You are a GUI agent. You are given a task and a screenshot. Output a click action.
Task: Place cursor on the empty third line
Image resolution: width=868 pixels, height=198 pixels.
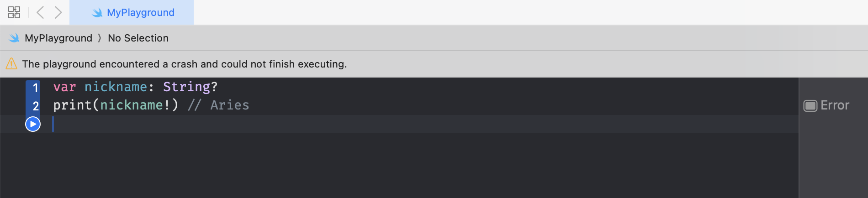point(274,124)
